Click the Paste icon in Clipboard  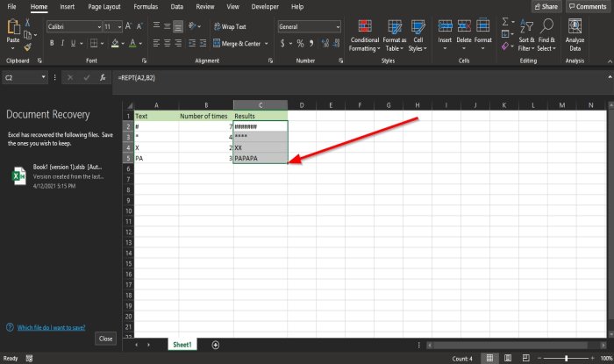pyautogui.click(x=13, y=34)
